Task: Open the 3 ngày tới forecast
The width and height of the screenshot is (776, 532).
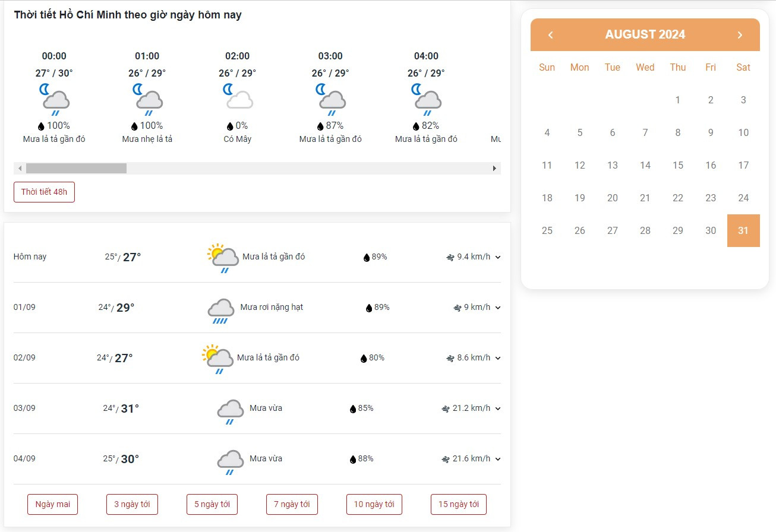Action: (x=132, y=504)
